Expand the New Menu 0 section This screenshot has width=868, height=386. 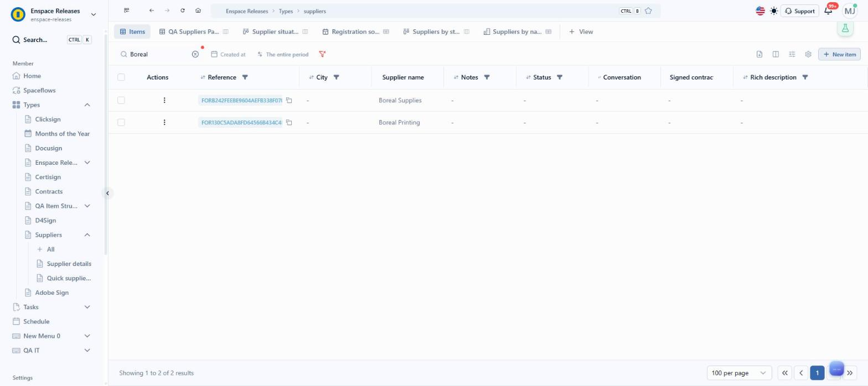[x=87, y=336]
